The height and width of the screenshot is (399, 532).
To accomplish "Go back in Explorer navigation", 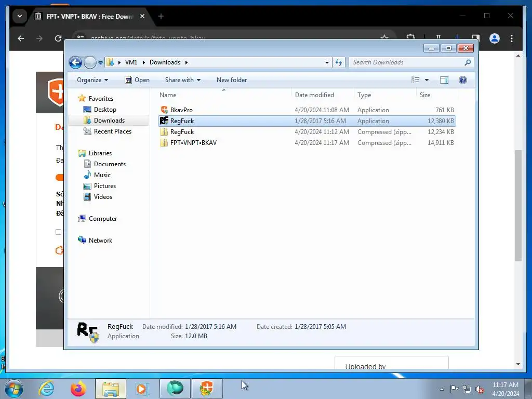I will pos(75,62).
